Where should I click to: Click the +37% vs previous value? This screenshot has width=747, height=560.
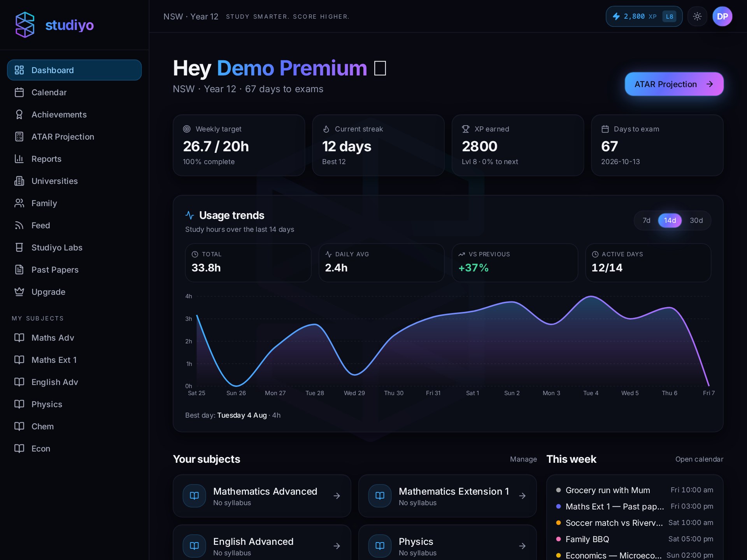(473, 268)
